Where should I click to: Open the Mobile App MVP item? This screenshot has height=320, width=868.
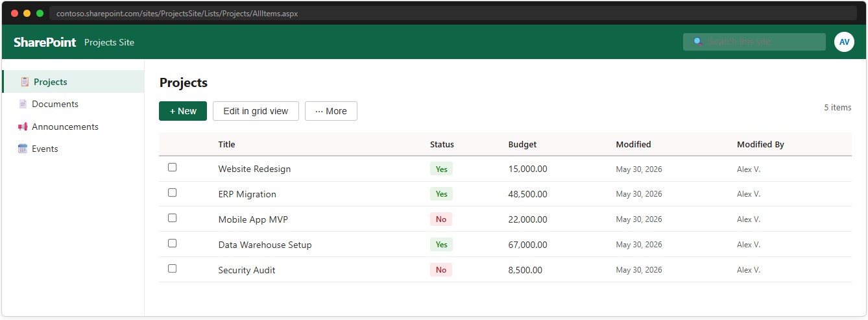[x=253, y=219]
